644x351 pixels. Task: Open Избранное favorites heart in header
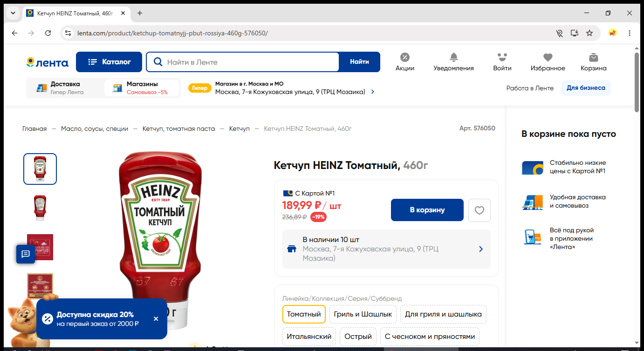pos(548,62)
